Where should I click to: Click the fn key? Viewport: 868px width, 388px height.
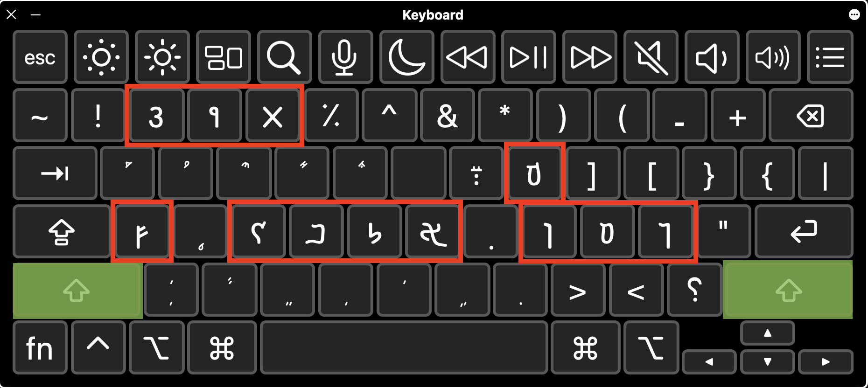point(40,348)
